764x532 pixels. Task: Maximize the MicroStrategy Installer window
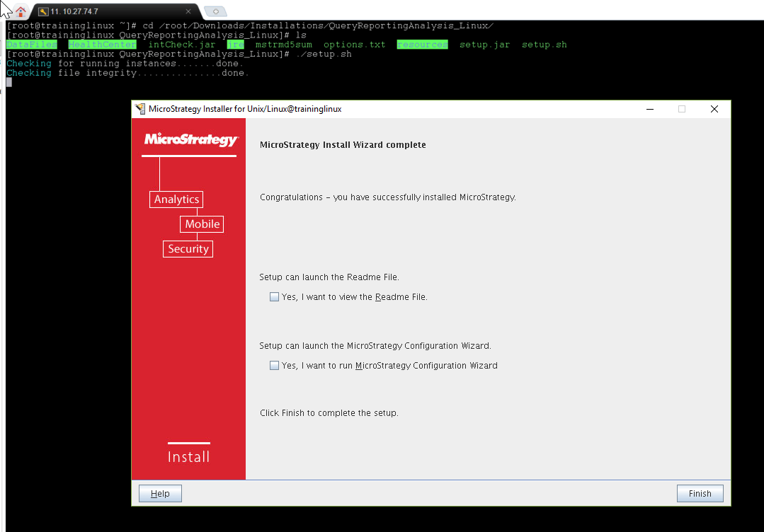682,109
